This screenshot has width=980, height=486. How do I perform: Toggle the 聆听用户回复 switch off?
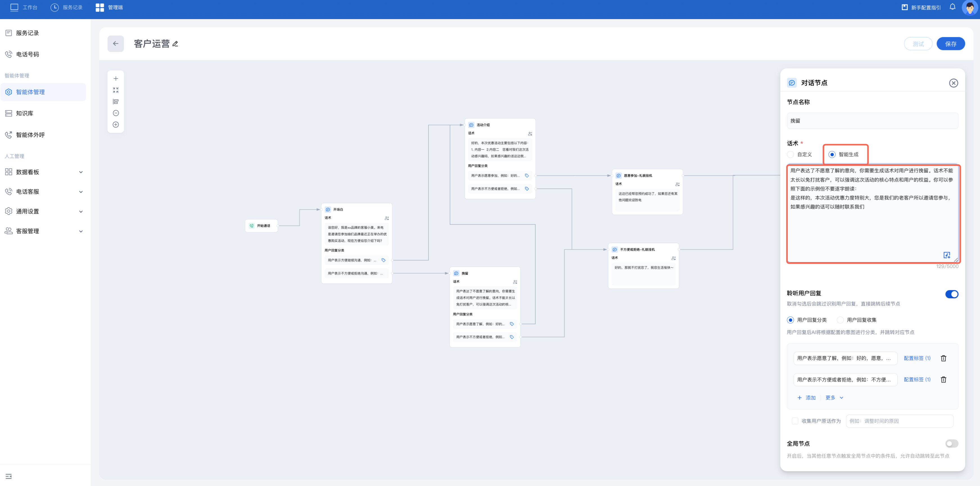click(952, 294)
